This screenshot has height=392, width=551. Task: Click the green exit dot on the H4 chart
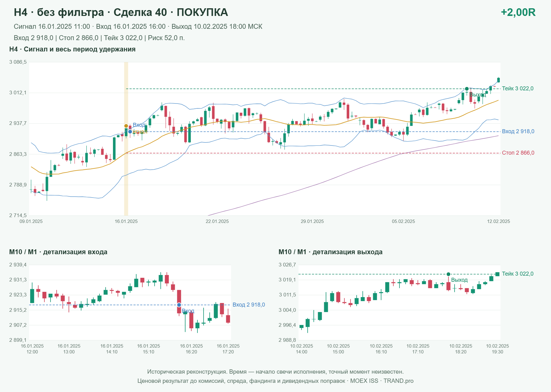(x=467, y=89)
